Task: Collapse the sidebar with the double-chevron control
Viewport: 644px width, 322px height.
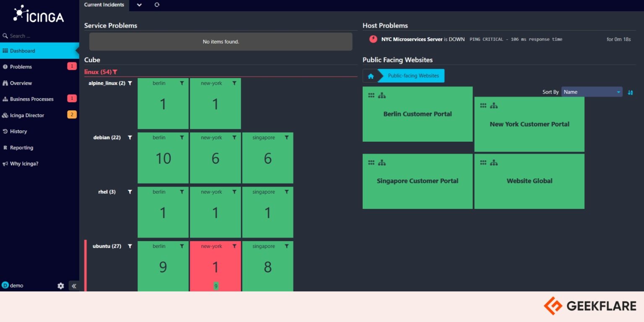Action: pos(74,286)
